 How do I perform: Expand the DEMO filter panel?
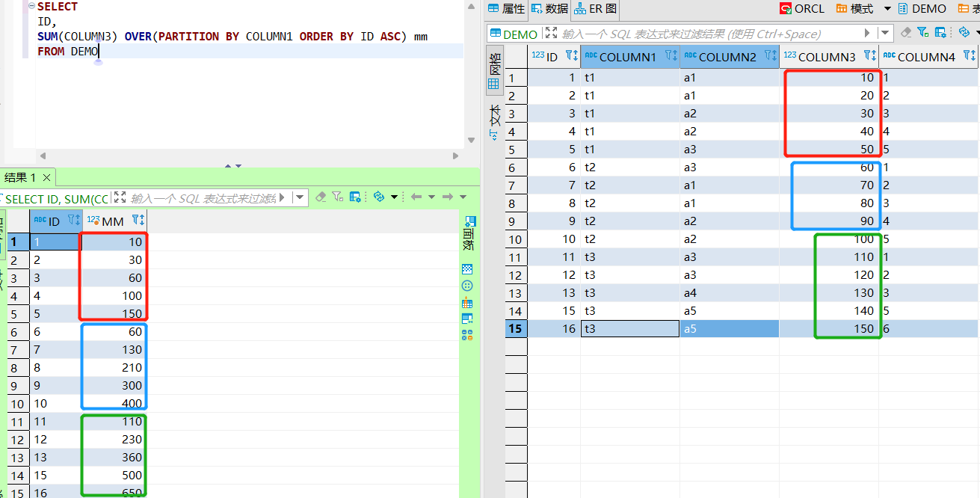[551, 33]
